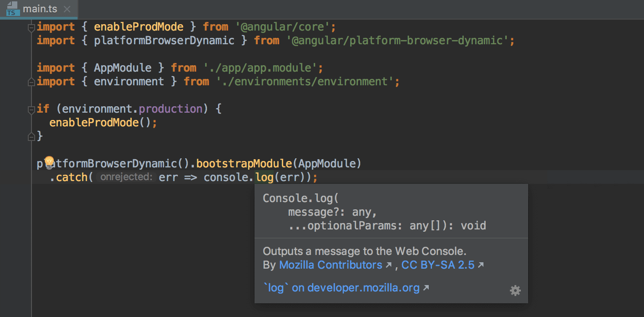
Task: Click './environments/environment' import path
Action: [305, 82]
